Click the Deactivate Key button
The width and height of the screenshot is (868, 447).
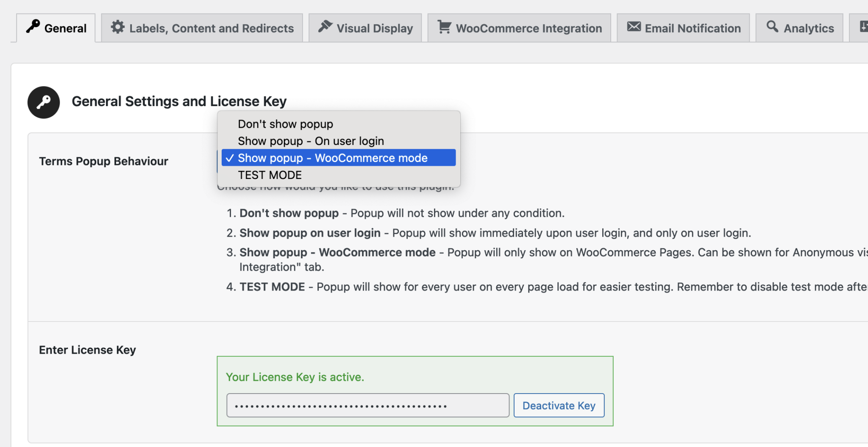coord(559,405)
